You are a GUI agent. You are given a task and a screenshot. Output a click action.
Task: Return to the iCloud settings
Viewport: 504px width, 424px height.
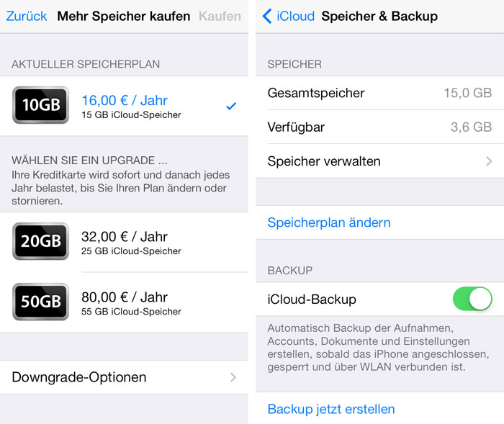click(289, 16)
